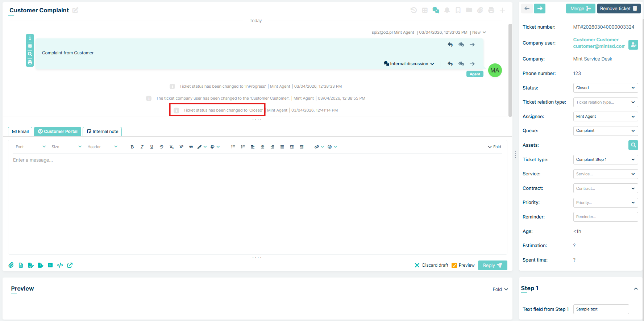This screenshot has width=644, height=321.
Task: Click the code brackets icon below editor
Action: 60,265
